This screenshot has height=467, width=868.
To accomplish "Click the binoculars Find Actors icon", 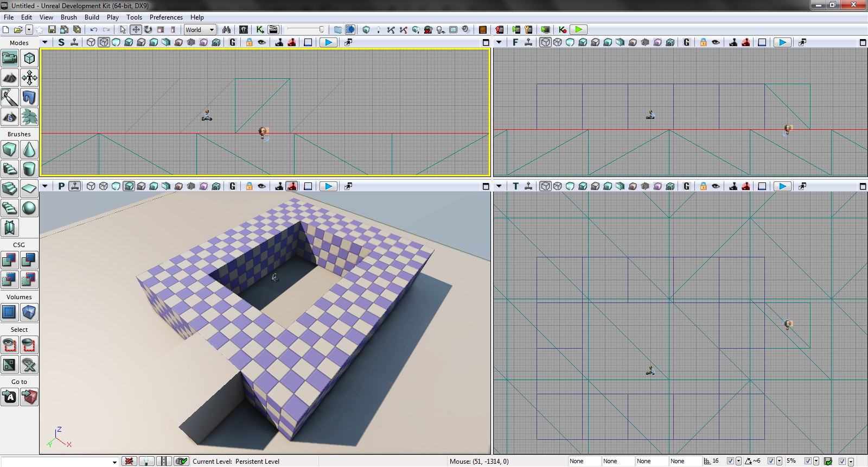I will tap(226, 30).
